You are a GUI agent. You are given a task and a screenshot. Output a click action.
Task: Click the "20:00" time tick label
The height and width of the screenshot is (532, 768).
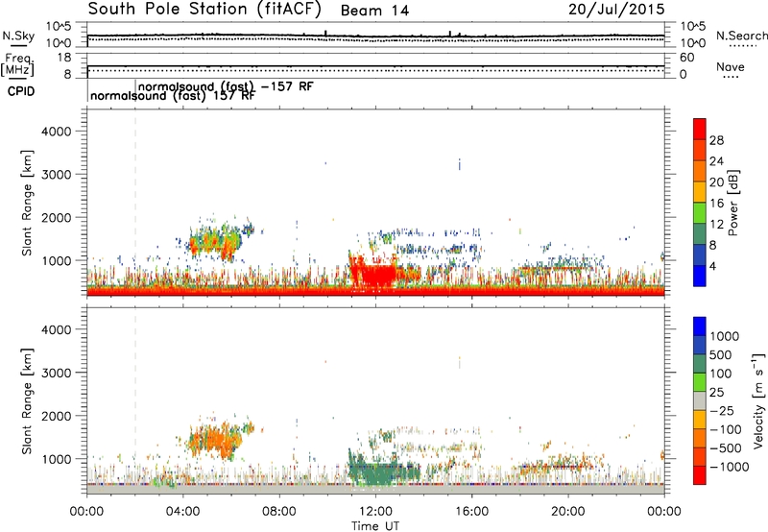click(567, 512)
